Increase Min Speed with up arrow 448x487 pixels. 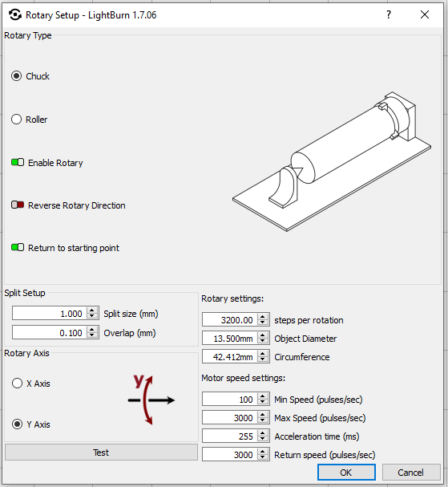coord(263,396)
